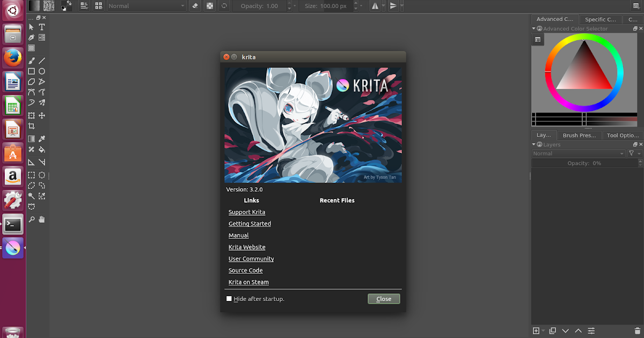Select the Zoom magnifier tool
This screenshot has width=644, height=338.
point(32,219)
